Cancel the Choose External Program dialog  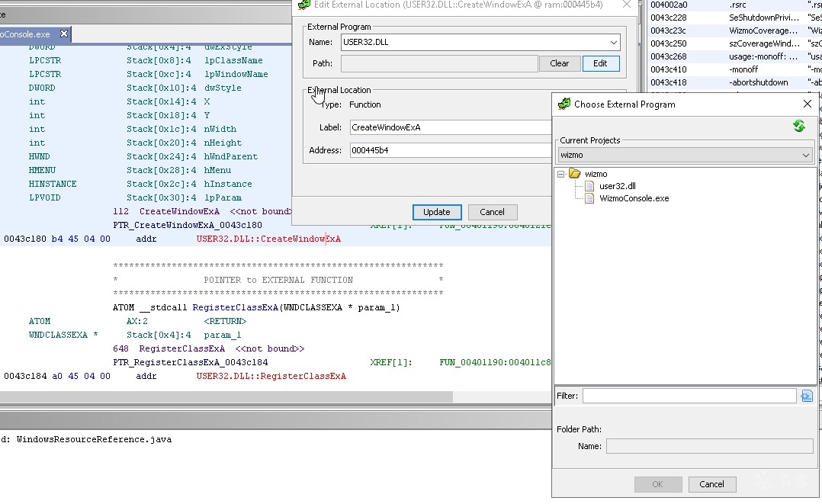coord(711,484)
